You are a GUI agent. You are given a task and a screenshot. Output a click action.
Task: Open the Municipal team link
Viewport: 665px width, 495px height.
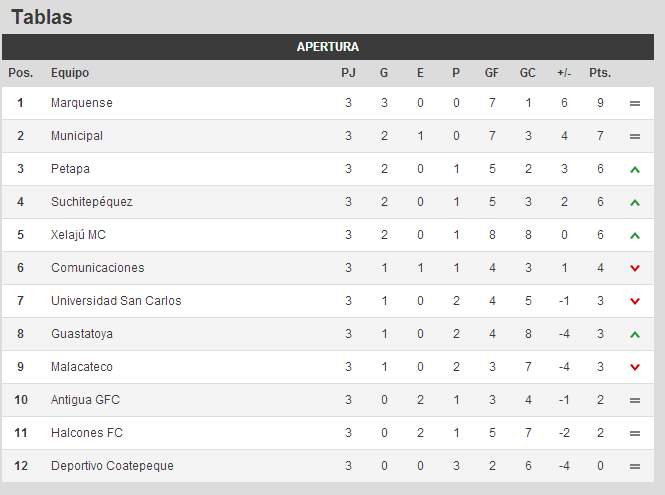[77, 136]
